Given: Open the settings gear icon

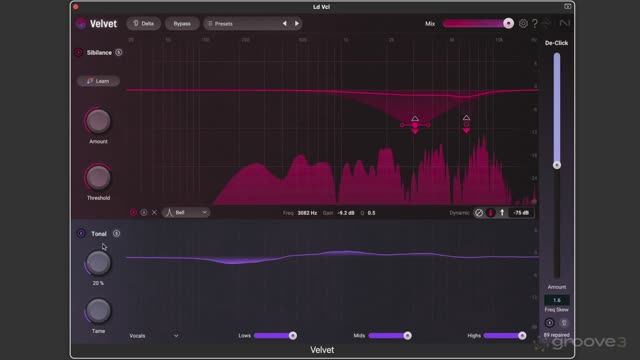Looking at the screenshot, I should point(523,23).
